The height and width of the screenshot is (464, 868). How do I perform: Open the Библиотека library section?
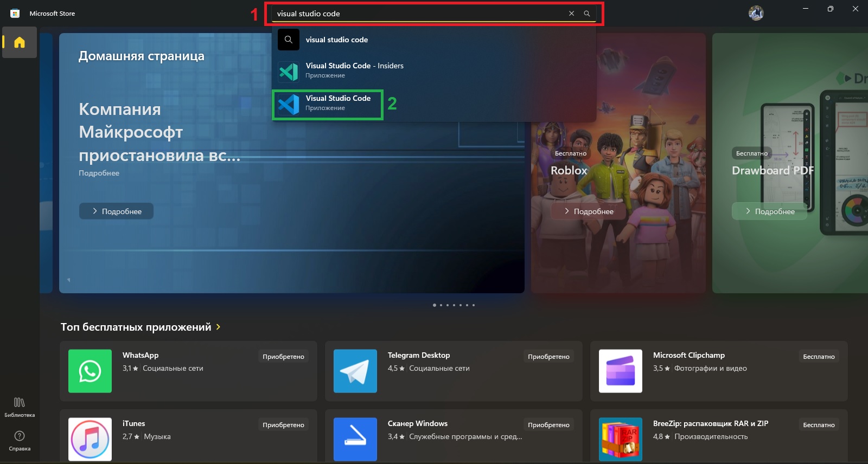(20, 407)
